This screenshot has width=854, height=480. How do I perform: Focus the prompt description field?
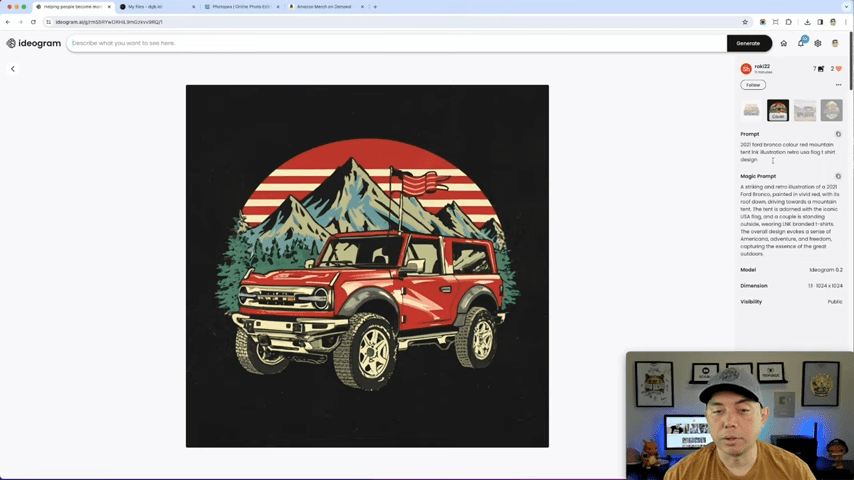396,43
